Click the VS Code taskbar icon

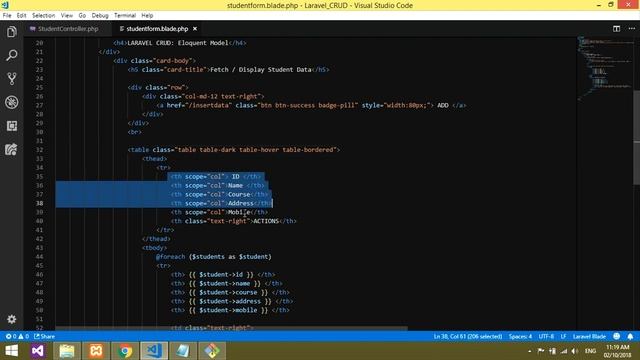coord(154,351)
